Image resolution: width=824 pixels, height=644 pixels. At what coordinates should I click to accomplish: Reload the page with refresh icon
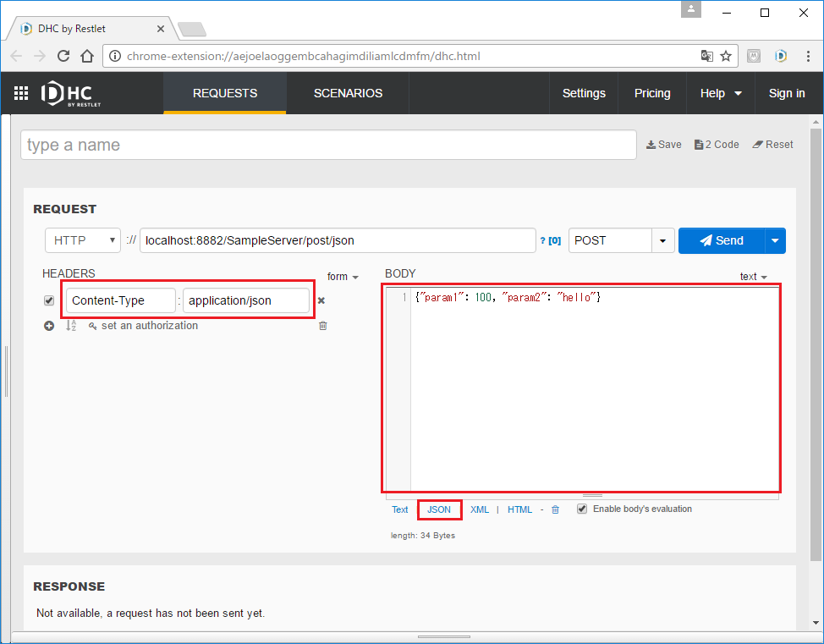pos(63,56)
